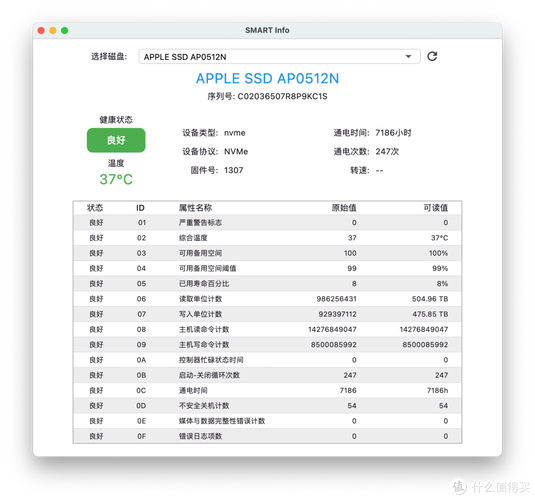The height and width of the screenshot is (500, 535).
Task: Click the 504.96 TB readable value
Action: 430,299
